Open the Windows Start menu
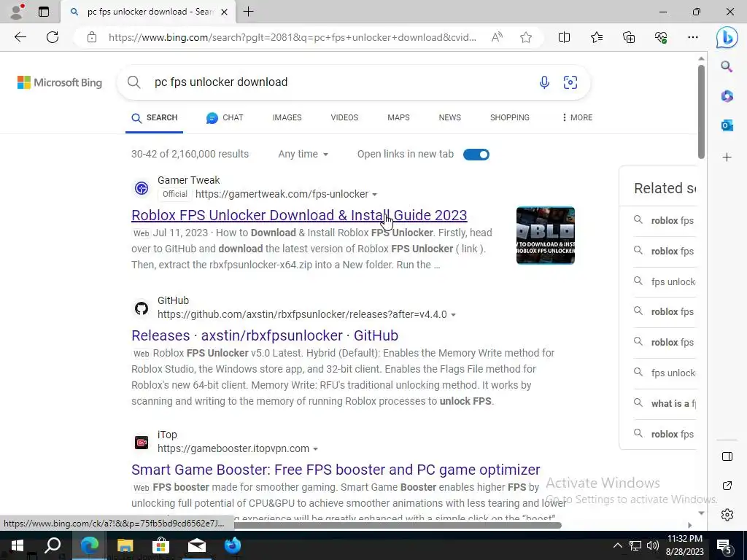This screenshot has width=747, height=560. tap(18, 545)
